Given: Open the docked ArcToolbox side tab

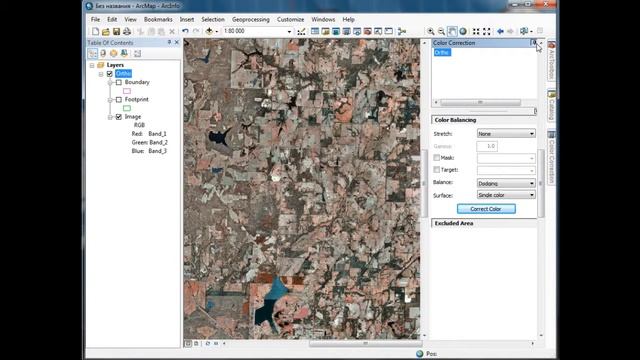Looking at the screenshot, I should coord(551,61).
